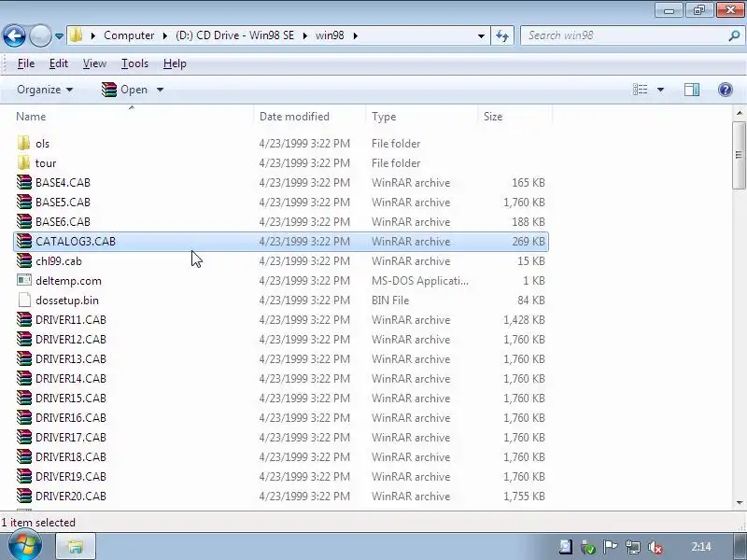Click the BIN File type cell
The width and height of the screenshot is (747, 560).
click(390, 300)
